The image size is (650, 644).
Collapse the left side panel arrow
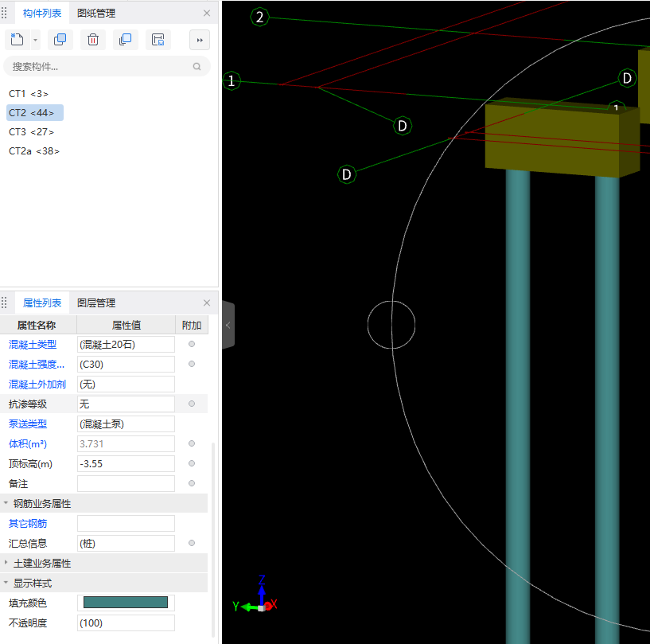tap(228, 325)
